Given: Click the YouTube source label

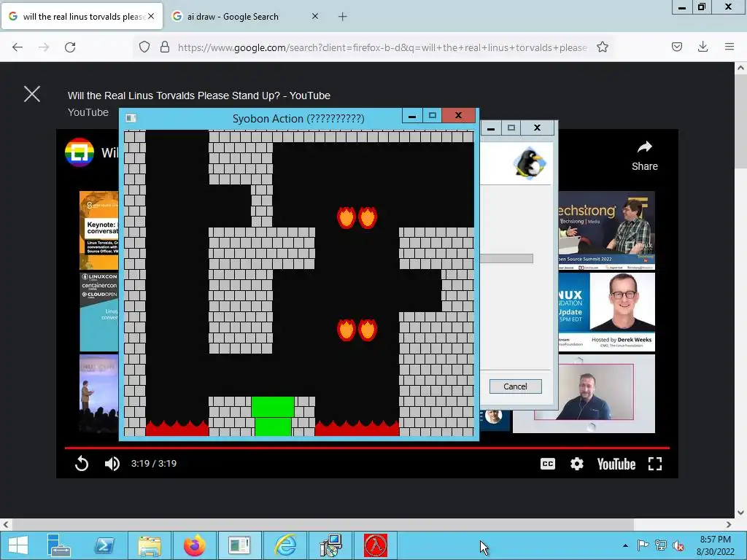Looking at the screenshot, I should pyautogui.click(x=88, y=112).
